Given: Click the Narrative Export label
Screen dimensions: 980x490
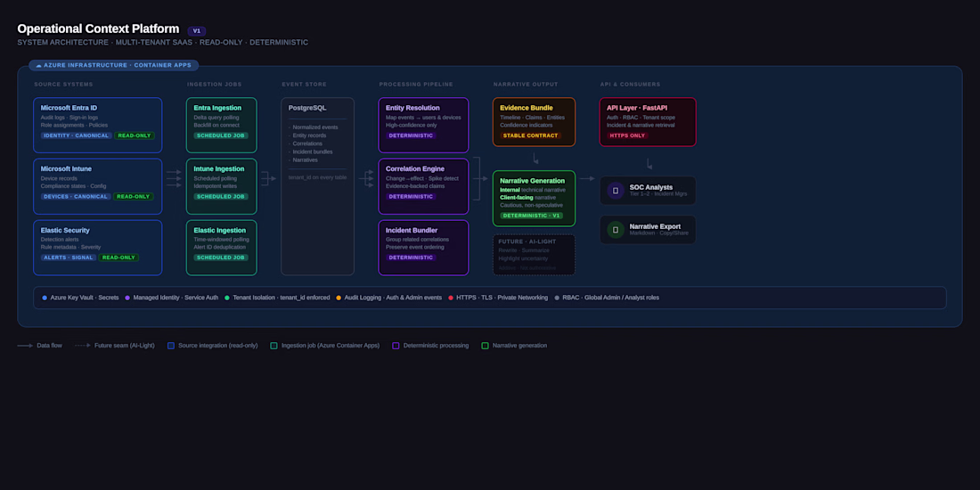Looking at the screenshot, I should [x=655, y=226].
